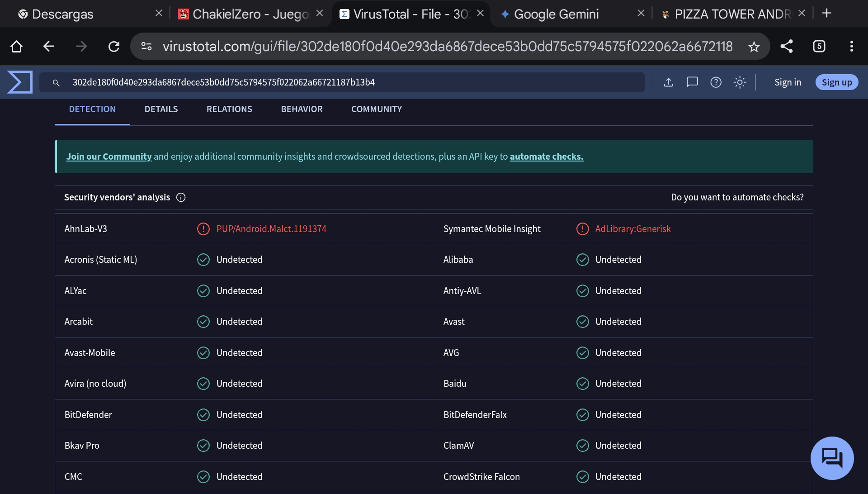Click the Avira (no cloud) vendor name
Image resolution: width=868 pixels, height=494 pixels.
(x=95, y=384)
